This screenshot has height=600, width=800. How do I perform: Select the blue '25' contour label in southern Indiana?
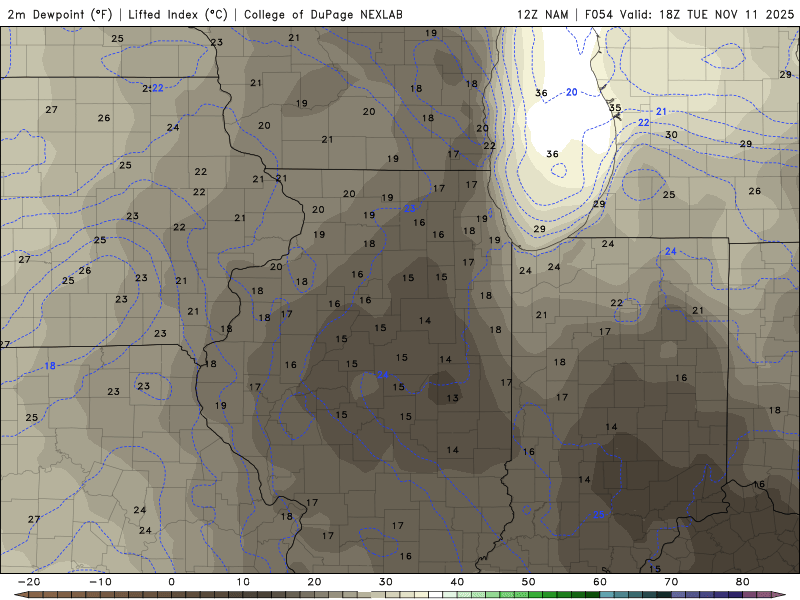click(x=598, y=514)
